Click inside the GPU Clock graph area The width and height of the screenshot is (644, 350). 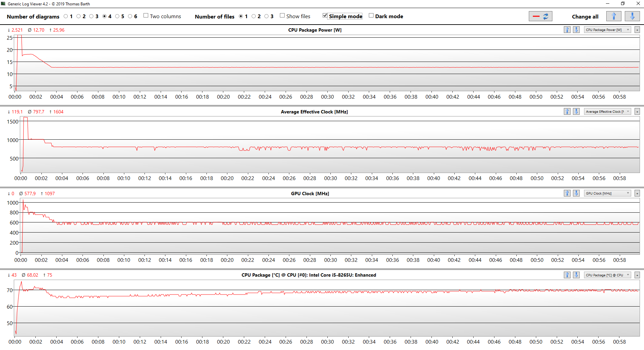coord(330,226)
